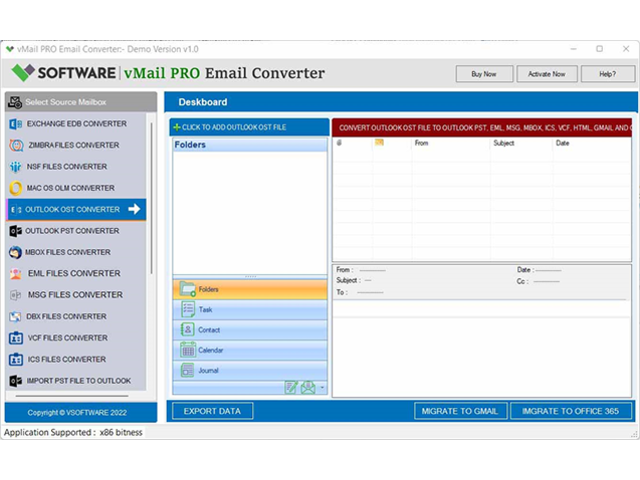This screenshot has width=640, height=480.
Task: Select MAC OS OLM CONVERTER in sidebar
Action: click(76, 188)
